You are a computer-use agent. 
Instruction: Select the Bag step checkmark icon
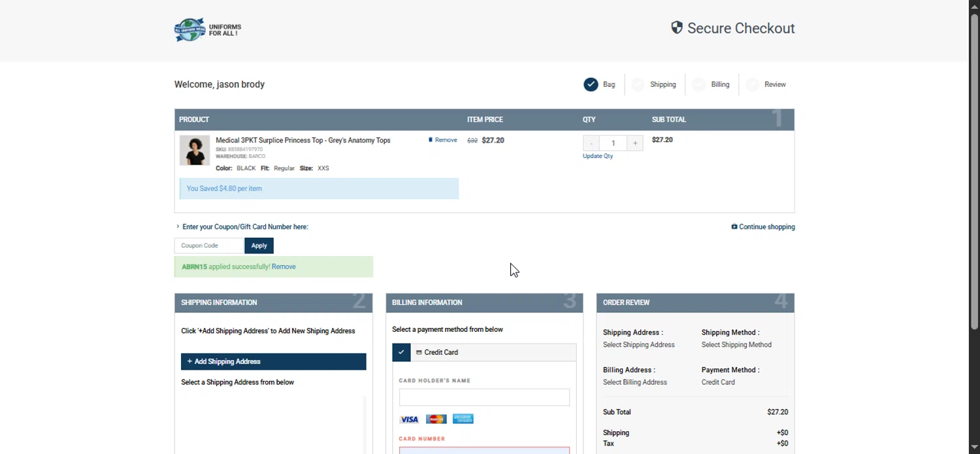(591, 84)
